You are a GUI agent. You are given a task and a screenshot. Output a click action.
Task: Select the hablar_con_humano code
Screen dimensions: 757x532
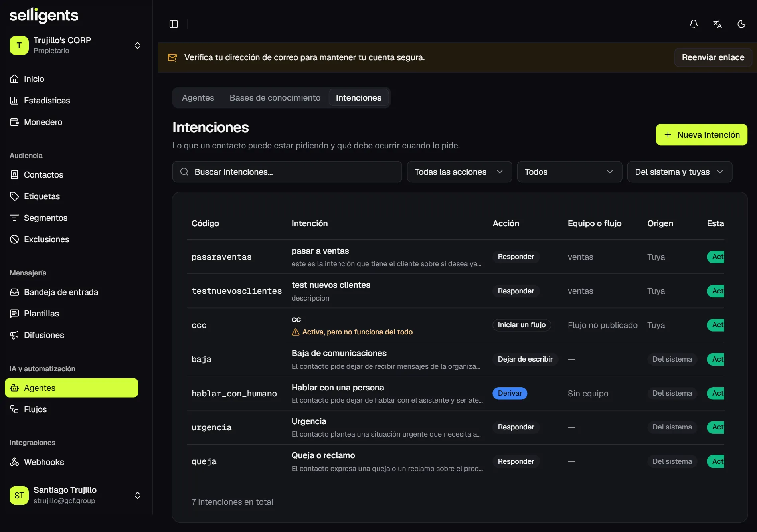[234, 394]
